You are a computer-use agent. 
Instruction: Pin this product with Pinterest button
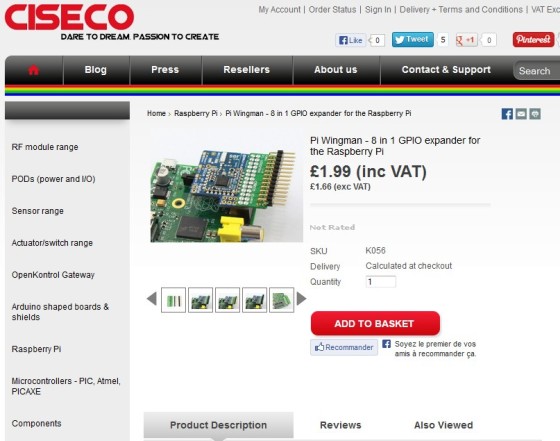534,39
